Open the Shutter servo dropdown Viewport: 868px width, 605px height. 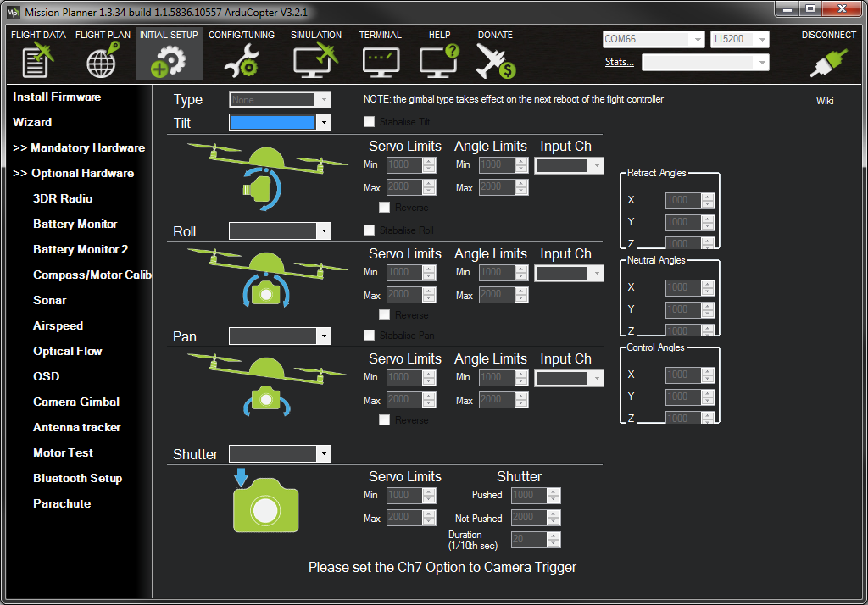click(280, 454)
